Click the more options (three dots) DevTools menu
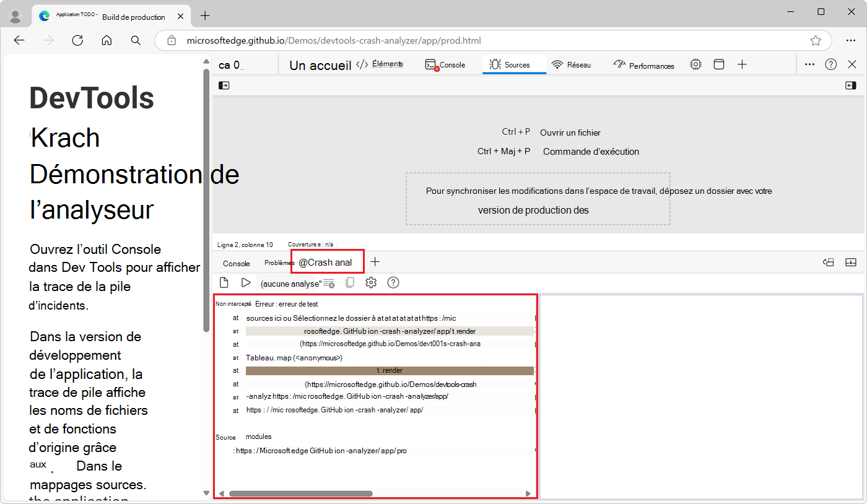The height and width of the screenshot is (504, 867). 809,64
